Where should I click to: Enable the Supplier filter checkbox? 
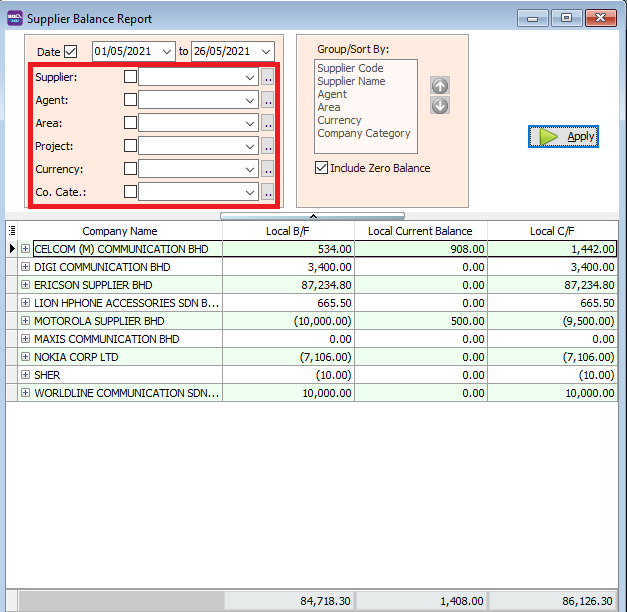coord(130,77)
